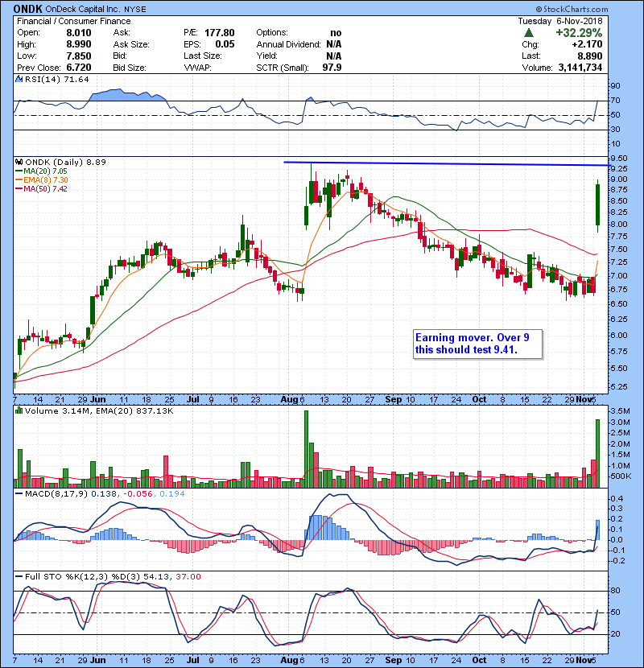Click the Stochastic %D value 37.00
Screen dimensions: 644x668
coord(188,577)
